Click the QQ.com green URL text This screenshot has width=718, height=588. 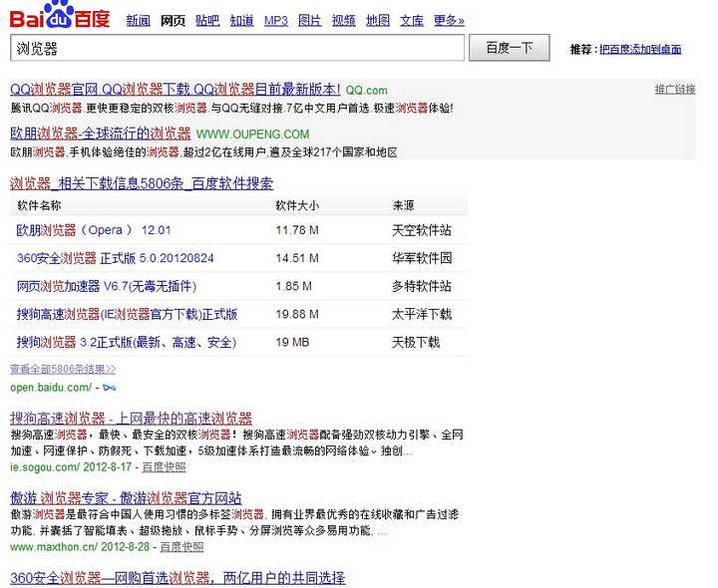(366, 90)
